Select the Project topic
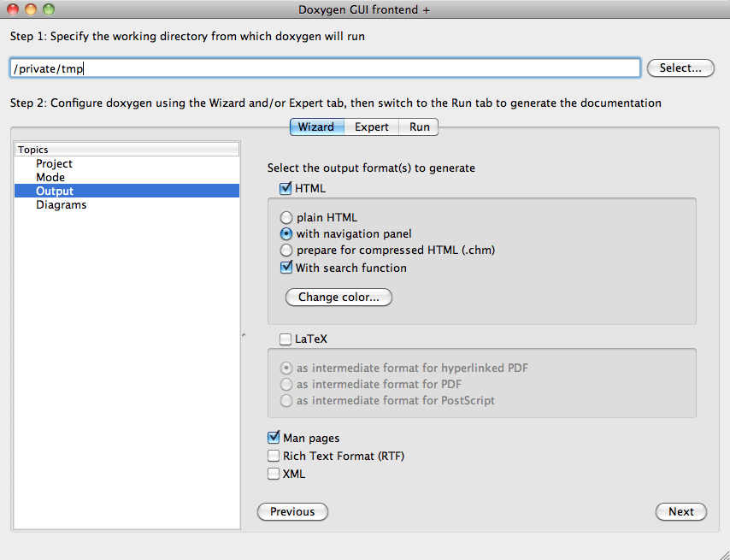The image size is (730, 560). 127,163
